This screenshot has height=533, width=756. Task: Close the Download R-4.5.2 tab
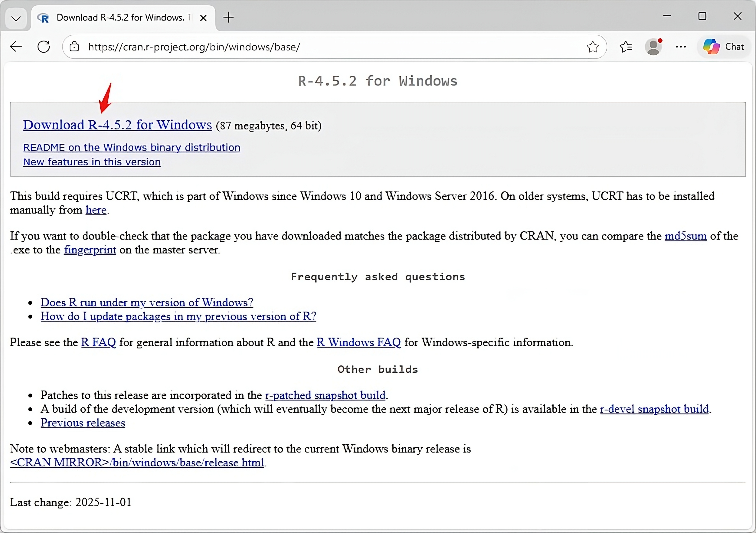click(x=204, y=18)
